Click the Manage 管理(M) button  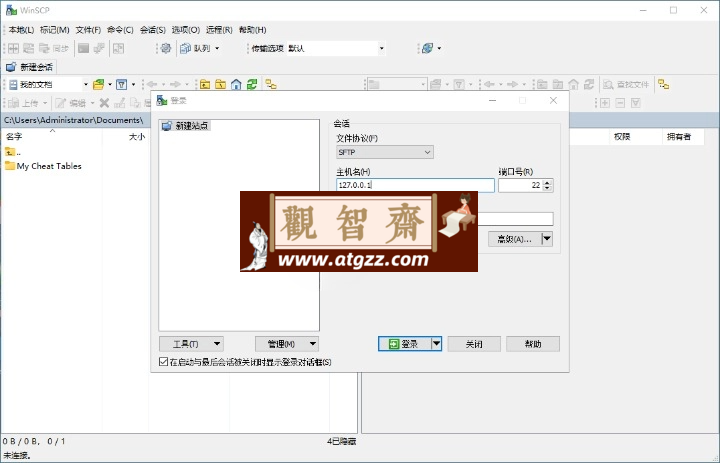pos(287,344)
